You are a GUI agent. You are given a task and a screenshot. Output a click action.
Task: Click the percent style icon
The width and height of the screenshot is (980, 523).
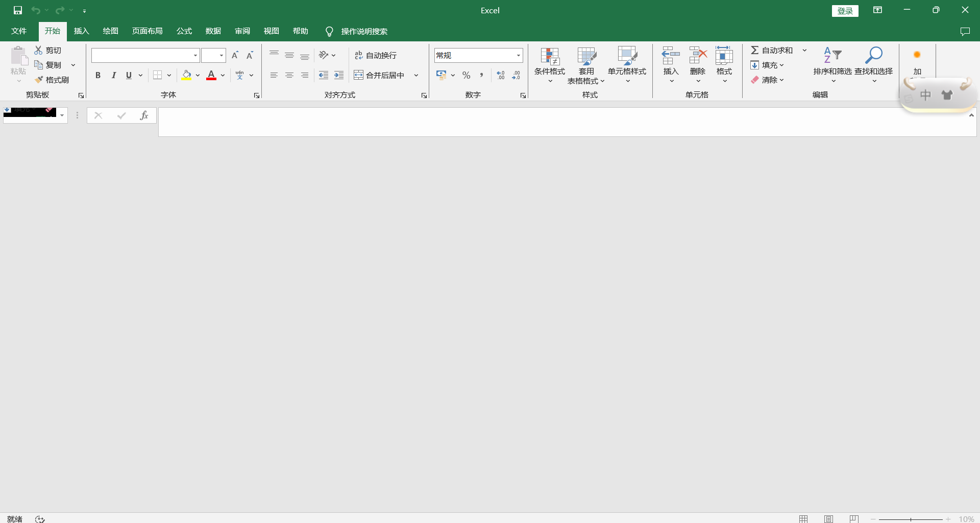(x=466, y=75)
